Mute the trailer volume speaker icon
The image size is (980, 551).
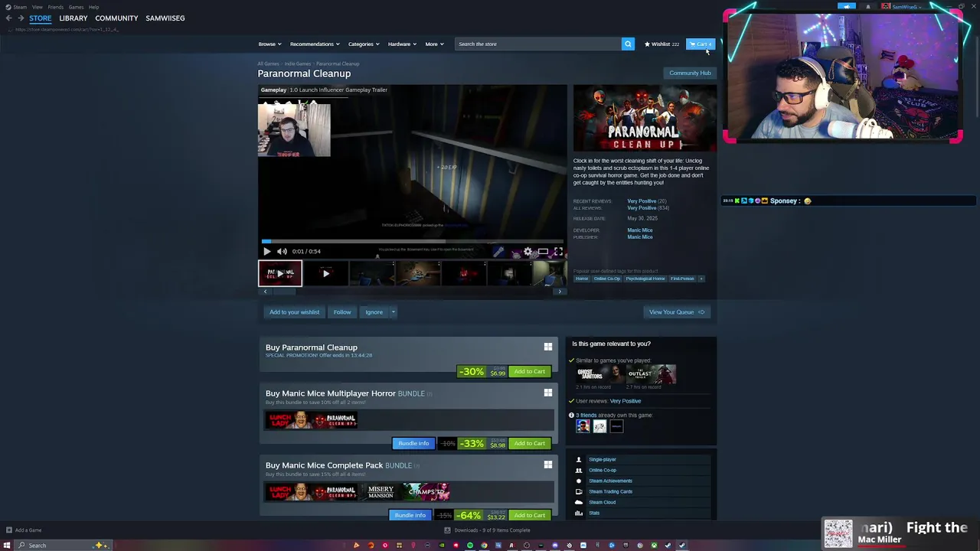[x=282, y=251]
